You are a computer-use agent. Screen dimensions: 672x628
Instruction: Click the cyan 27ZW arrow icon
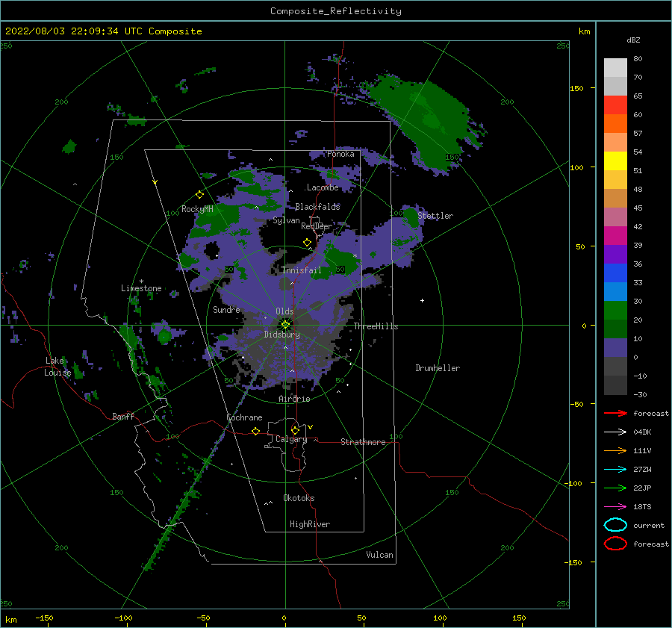(x=615, y=470)
